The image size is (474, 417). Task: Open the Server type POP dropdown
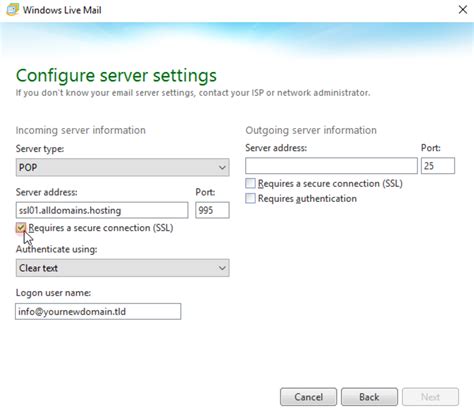click(122, 167)
